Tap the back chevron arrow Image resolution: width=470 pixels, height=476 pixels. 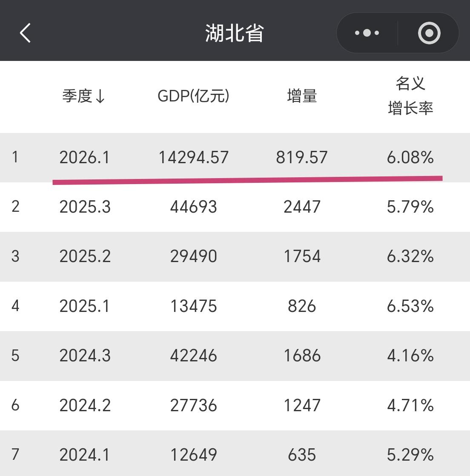click(x=25, y=32)
